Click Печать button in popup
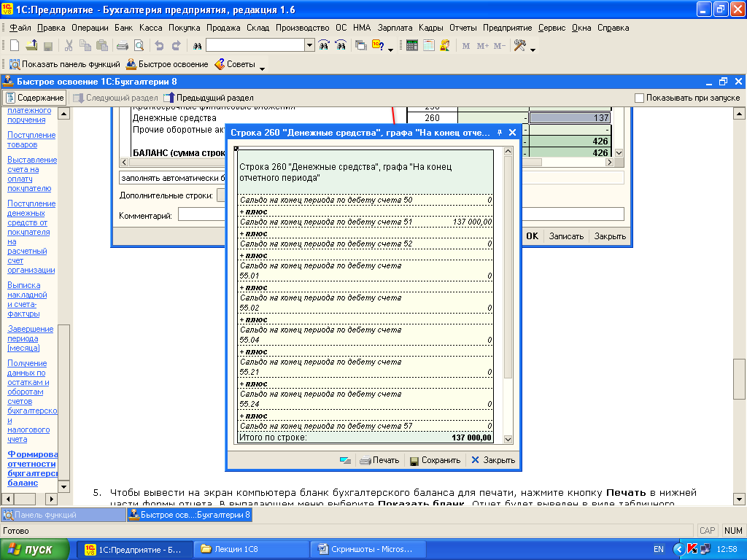Viewport: 747px width, 560px height. 379,461
